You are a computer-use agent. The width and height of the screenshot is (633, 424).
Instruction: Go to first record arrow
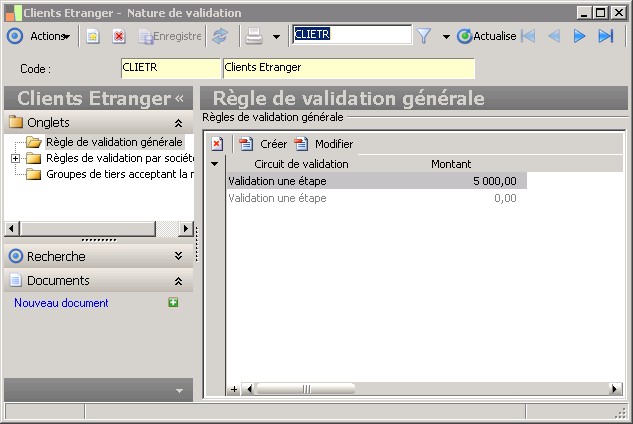coord(528,36)
